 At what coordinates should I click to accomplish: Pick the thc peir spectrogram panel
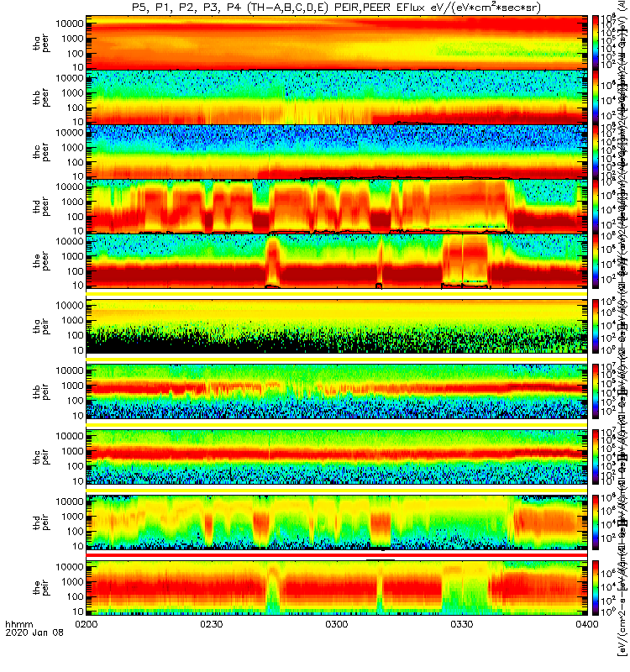tap(337, 456)
